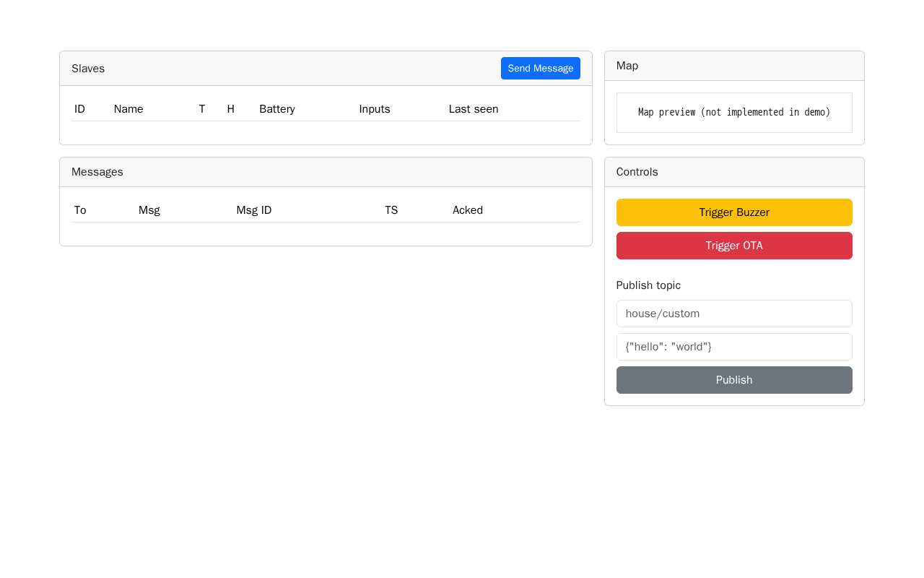This screenshot has width=924, height=578.
Task: Click the JSON payload input field
Action: [734, 347]
